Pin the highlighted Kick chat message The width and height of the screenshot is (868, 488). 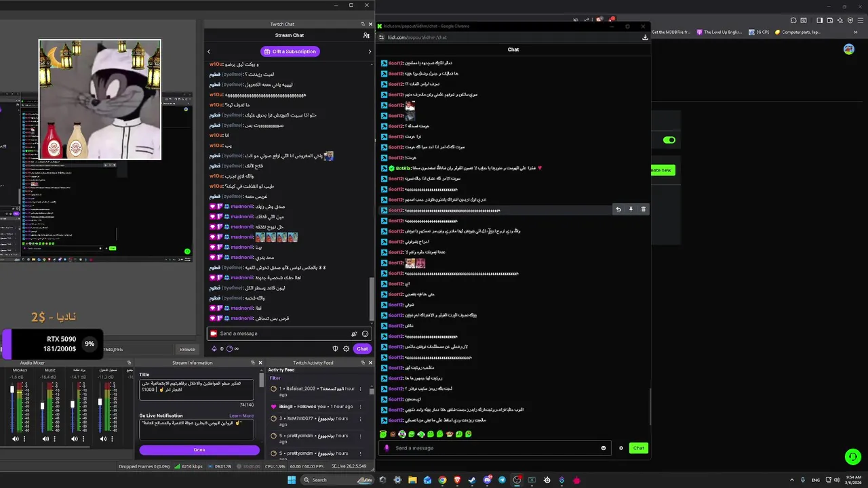coord(631,209)
